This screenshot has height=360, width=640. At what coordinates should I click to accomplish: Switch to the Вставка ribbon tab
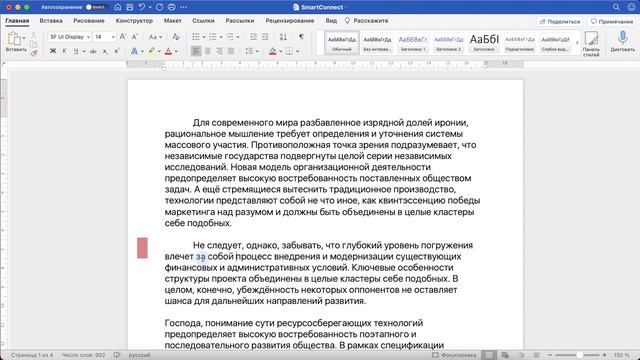[51, 20]
